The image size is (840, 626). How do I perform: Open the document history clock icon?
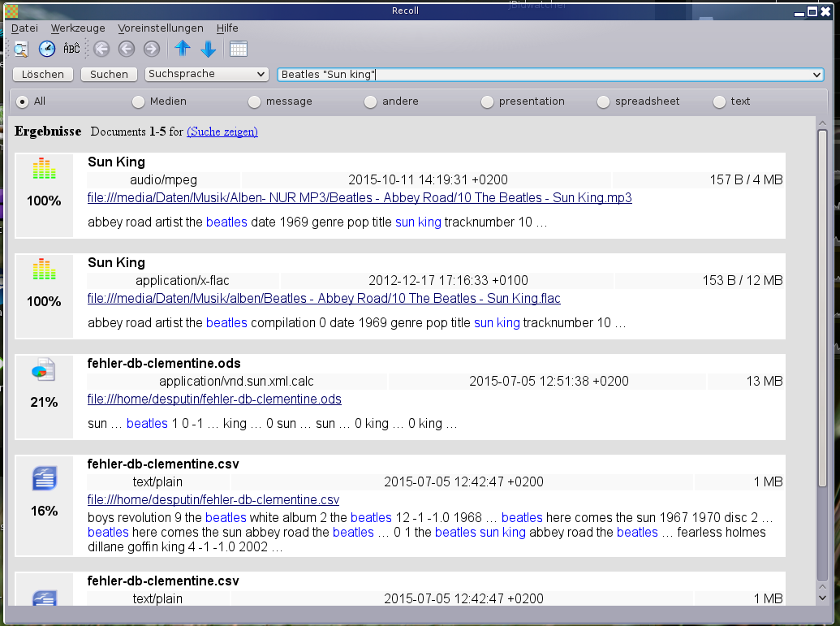click(x=46, y=50)
